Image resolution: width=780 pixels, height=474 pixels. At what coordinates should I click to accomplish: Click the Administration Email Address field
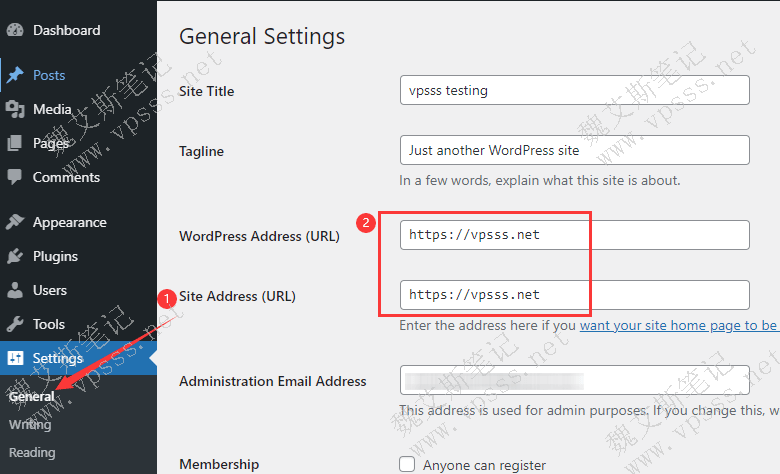pyautogui.click(x=574, y=381)
